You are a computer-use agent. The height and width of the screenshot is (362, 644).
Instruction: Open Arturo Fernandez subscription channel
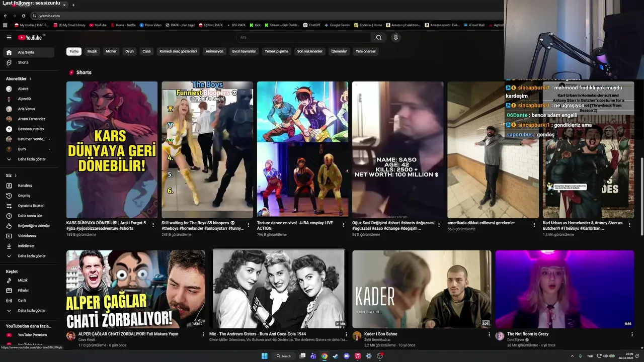coord(31,119)
